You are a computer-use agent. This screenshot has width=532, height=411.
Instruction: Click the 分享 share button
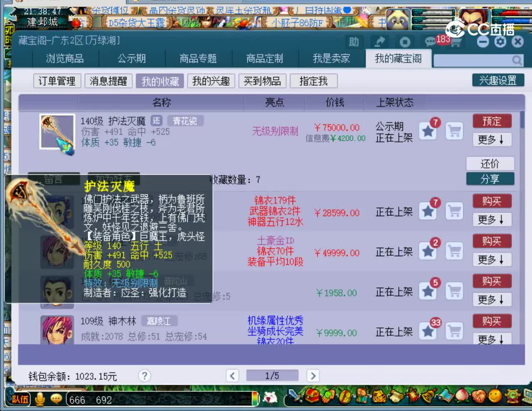pos(490,179)
